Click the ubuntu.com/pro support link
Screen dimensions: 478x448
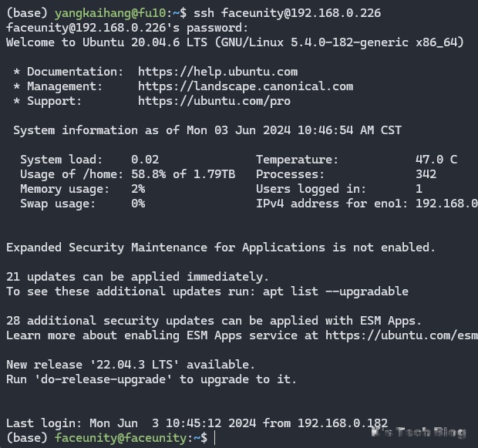pos(214,101)
